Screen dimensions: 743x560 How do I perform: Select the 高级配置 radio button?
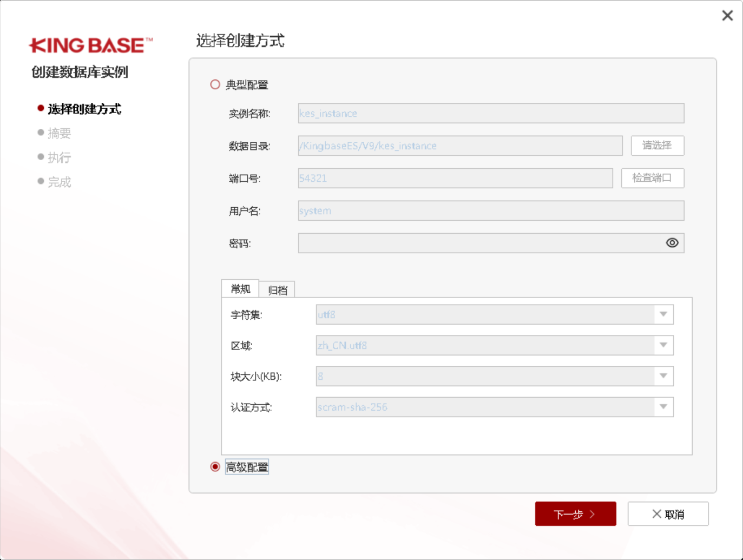point(215,466)
